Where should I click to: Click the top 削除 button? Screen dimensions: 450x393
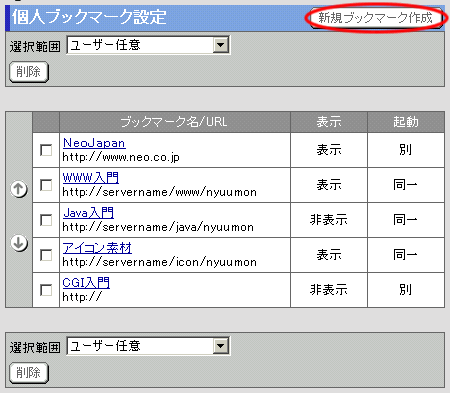coord(29,72)
